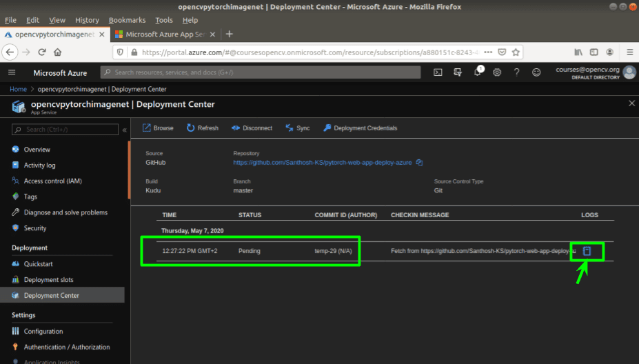Click the courses@opencv.org account name

[x=587, y=70]
